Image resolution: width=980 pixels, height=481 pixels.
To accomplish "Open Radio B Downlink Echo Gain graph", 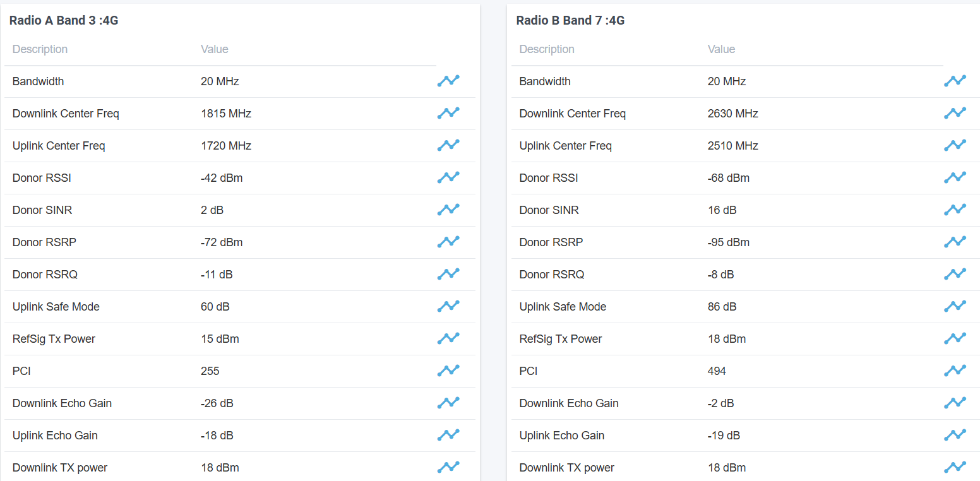I will tap(955, 403).
